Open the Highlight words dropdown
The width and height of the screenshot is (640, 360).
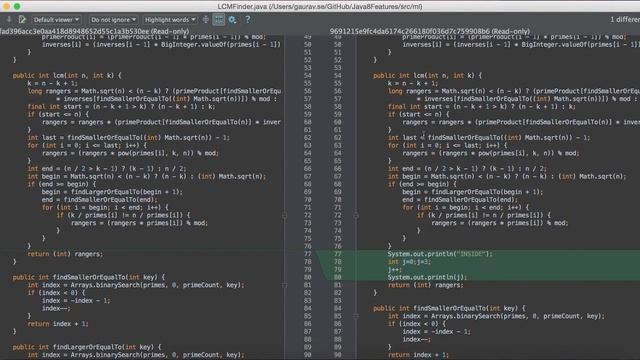(x=170, y=20)
